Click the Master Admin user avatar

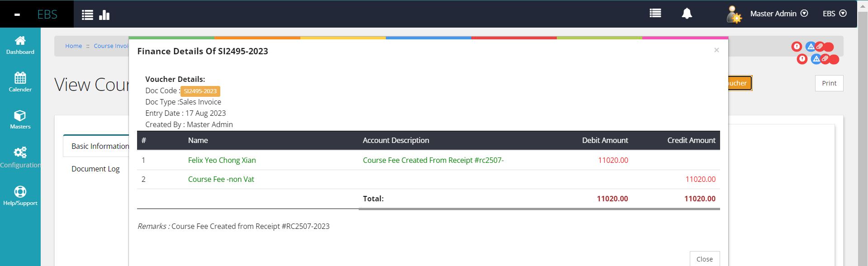pos(733,14)
